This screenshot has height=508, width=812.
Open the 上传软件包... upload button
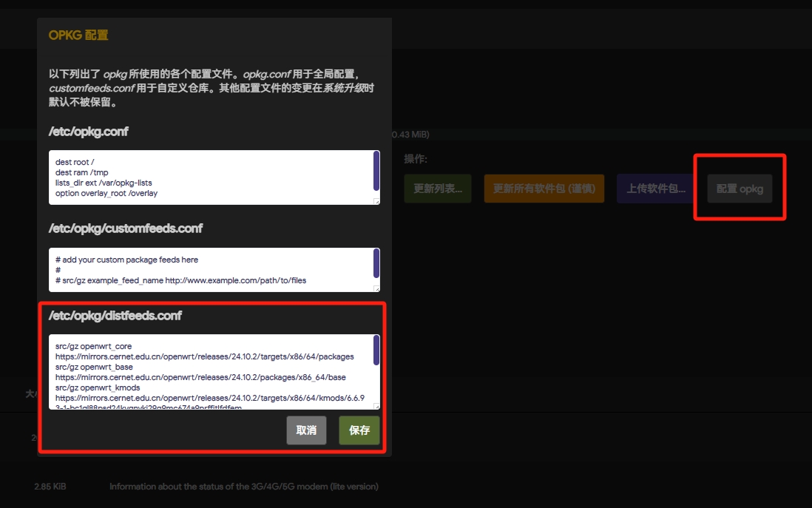(655, 189)
